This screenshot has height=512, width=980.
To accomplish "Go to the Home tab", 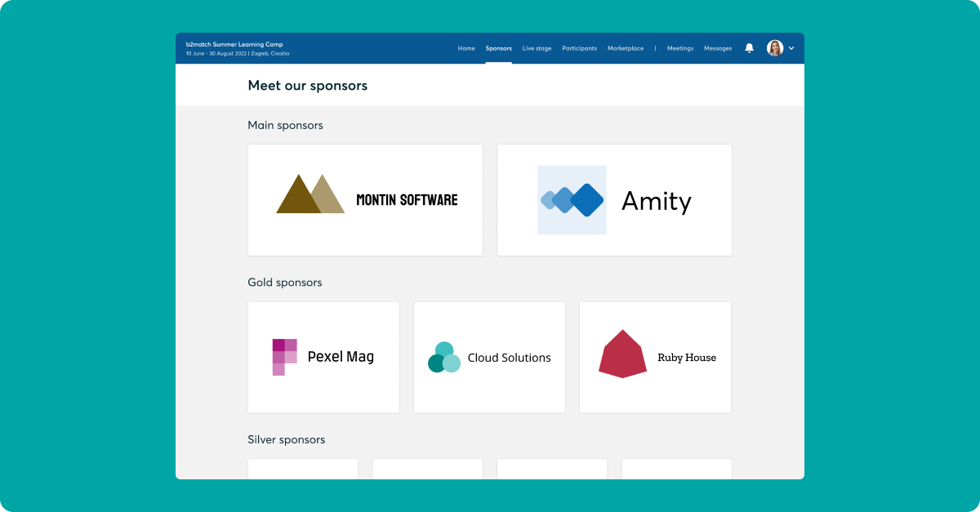I will [466, 48].
